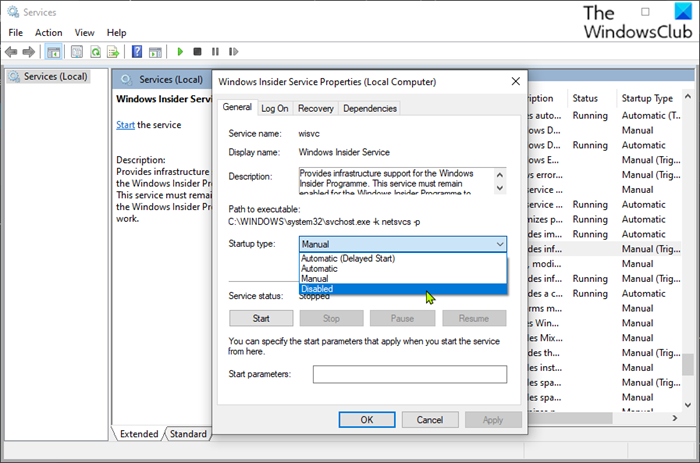Click the 'Windows Insider Service' display name value

[344, 152]
